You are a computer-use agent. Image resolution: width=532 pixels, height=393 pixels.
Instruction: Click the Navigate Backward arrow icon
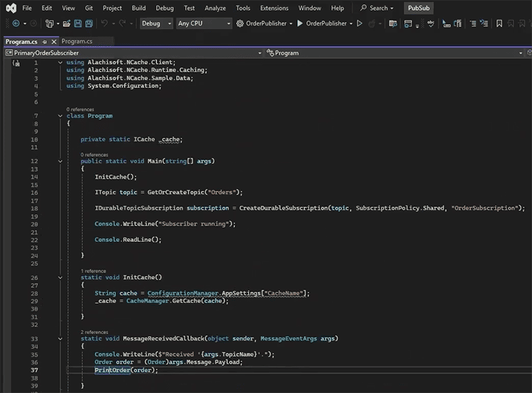pos(15,23)
